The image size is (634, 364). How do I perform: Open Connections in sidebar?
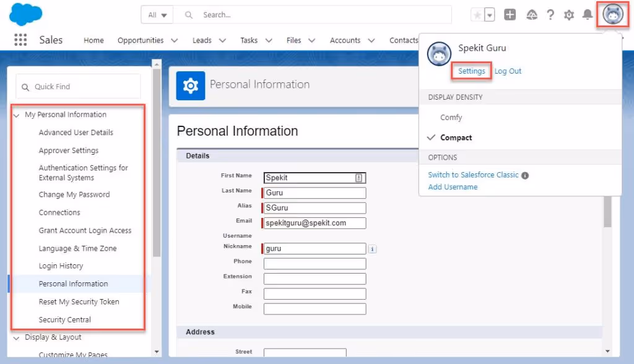pos(59,212)
